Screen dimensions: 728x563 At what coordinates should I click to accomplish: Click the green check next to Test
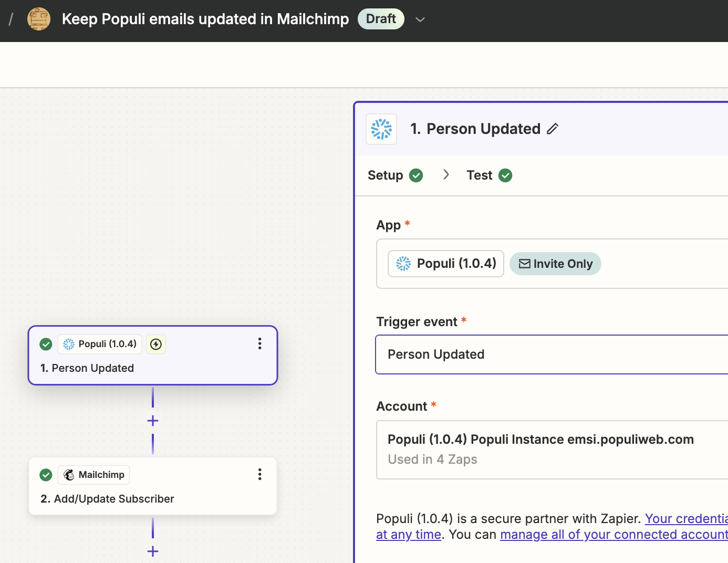pyautogui.click(x=505, y=175)
